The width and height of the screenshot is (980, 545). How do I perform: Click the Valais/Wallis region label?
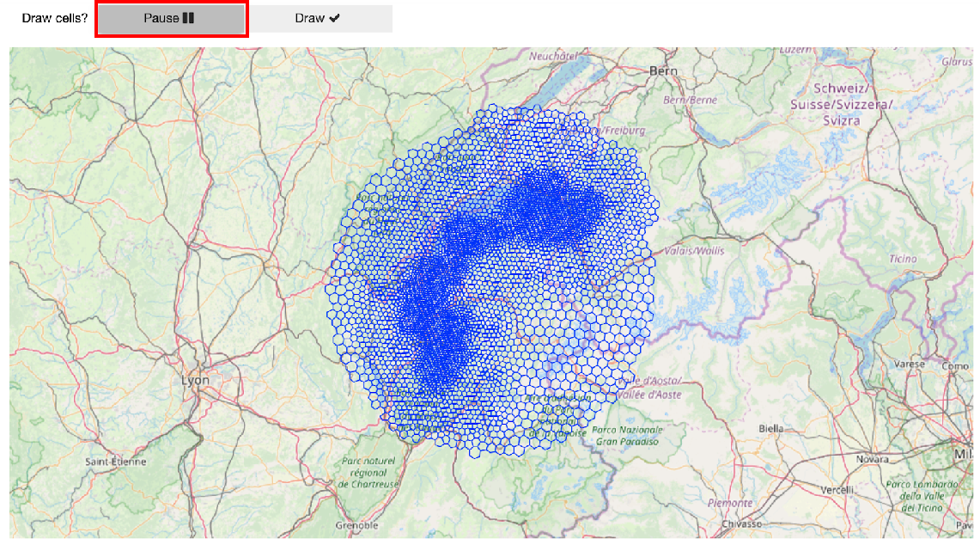point(694,251)
